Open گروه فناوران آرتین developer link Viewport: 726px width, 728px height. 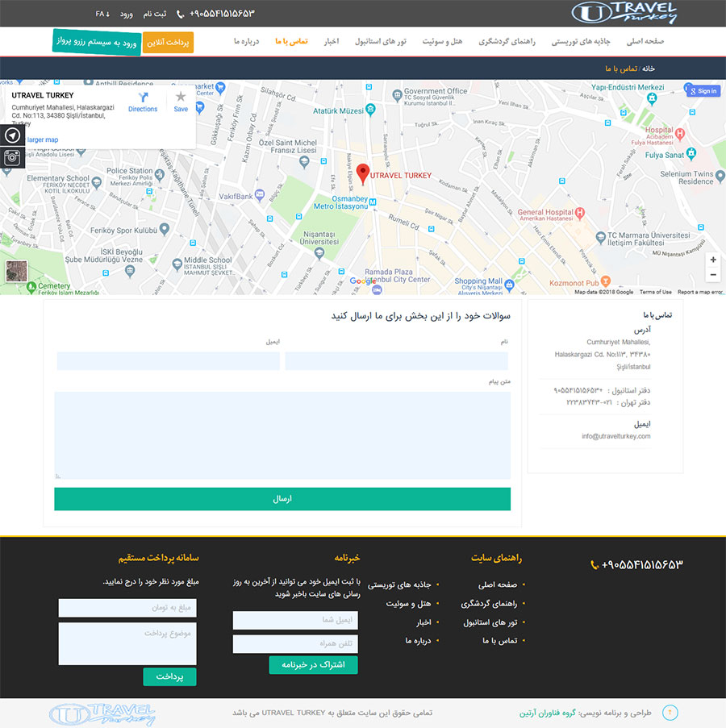click(x=547, y=713)
